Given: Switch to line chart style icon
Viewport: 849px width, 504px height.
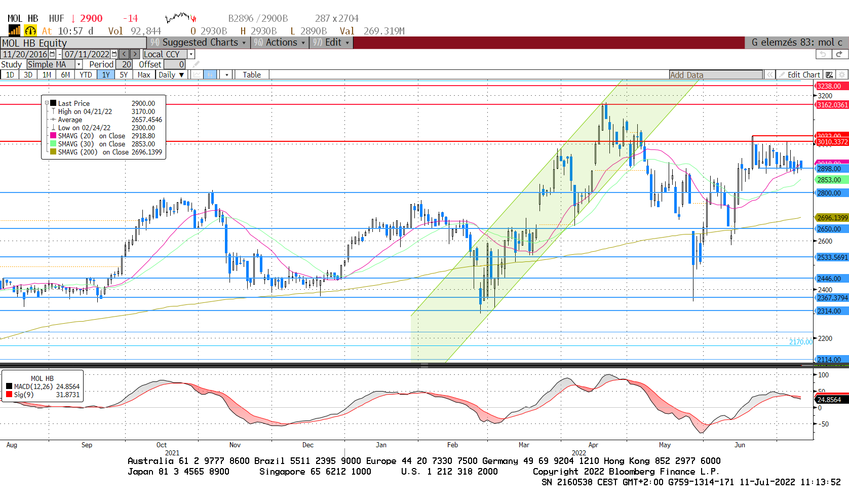Looking at the screenshot, I should tap(197, 75).
